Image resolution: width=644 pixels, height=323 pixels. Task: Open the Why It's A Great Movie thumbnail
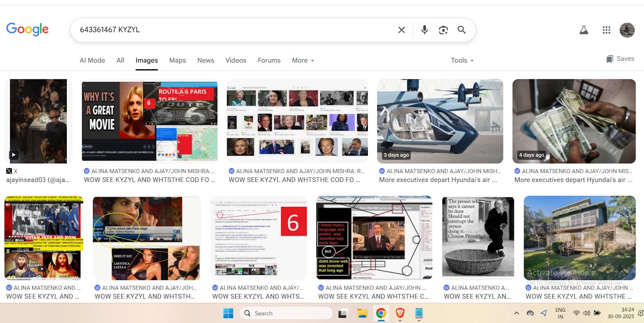coord(149,121)
